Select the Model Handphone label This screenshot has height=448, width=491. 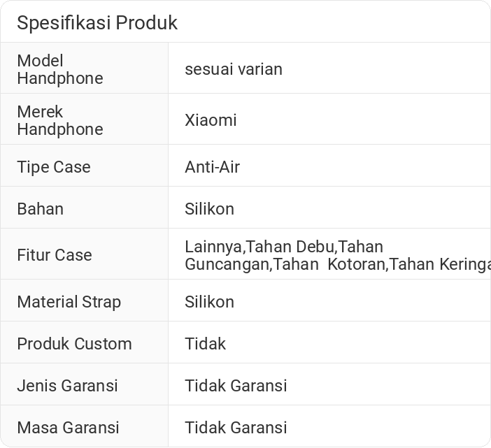[60, 69]
